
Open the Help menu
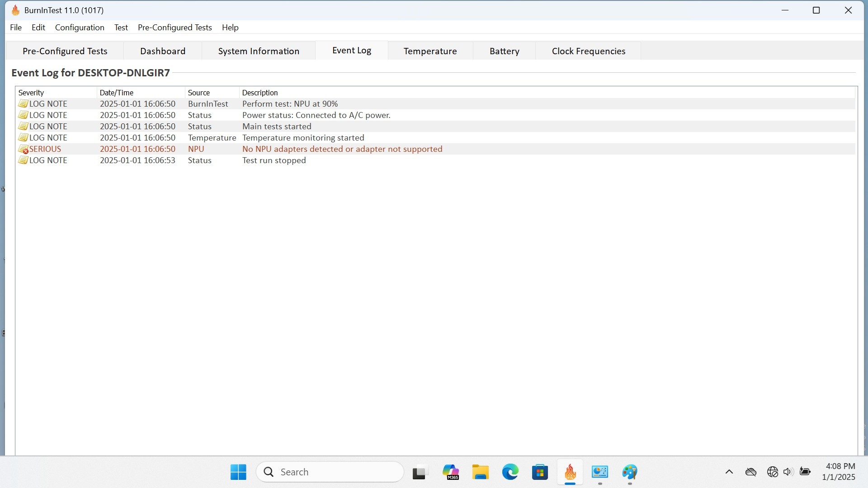230,28
